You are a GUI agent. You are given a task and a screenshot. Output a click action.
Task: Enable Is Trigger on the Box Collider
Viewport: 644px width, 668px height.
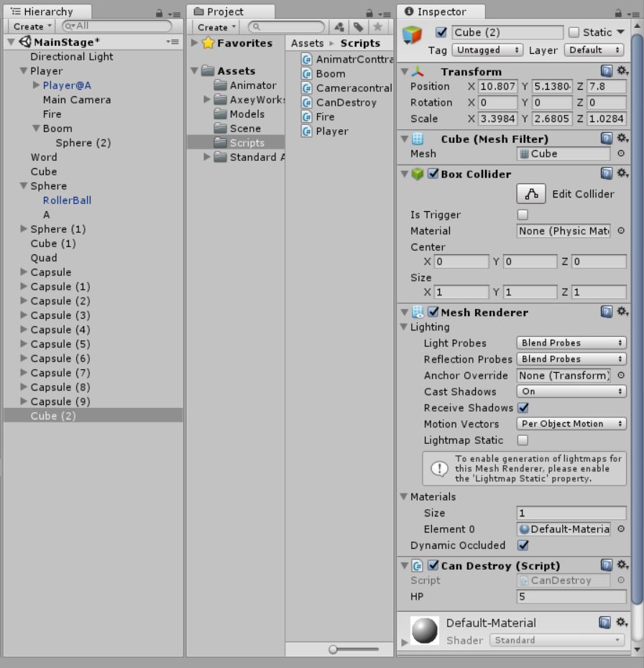521,214
